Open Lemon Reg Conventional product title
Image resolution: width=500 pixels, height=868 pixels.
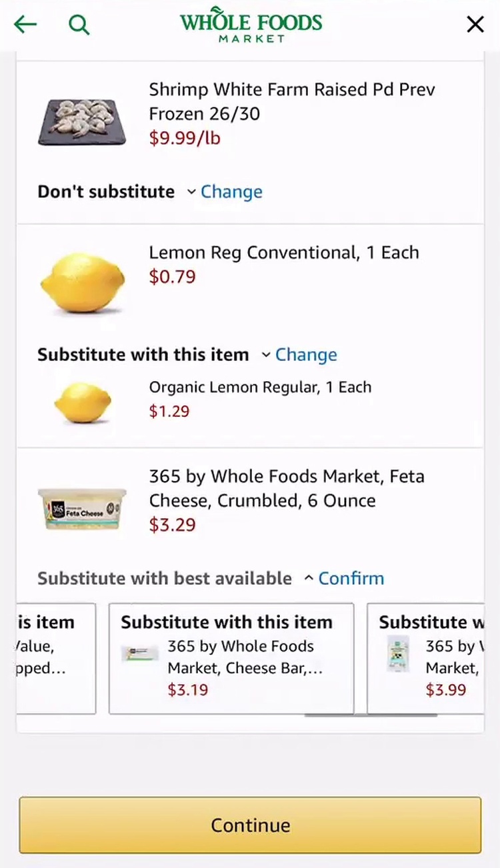(x=283, y=253)
